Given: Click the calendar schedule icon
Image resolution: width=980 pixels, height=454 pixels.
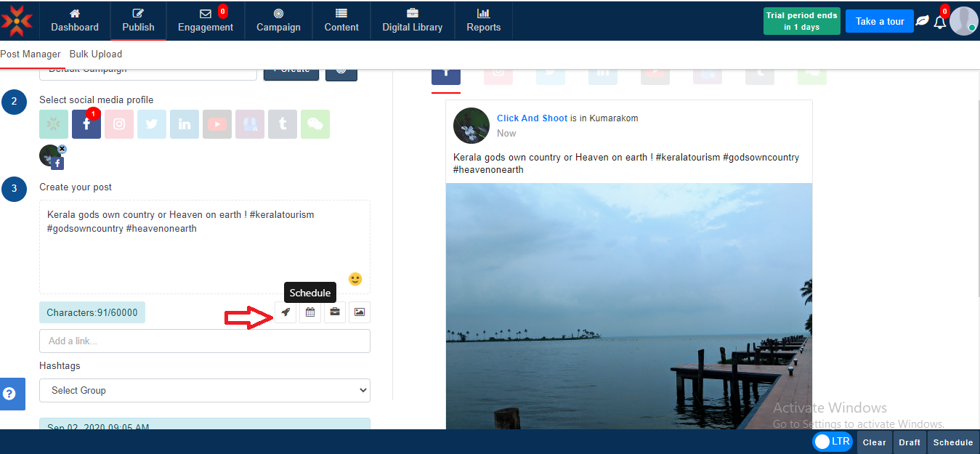Looking at the screenshot, I should tap(310, 312).
